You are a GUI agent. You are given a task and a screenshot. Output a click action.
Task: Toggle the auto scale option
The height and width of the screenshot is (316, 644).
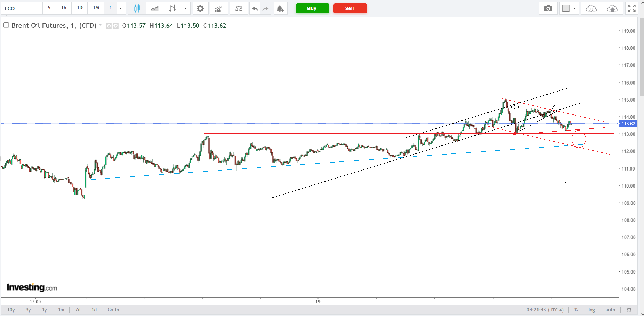(x=610, y=310)
